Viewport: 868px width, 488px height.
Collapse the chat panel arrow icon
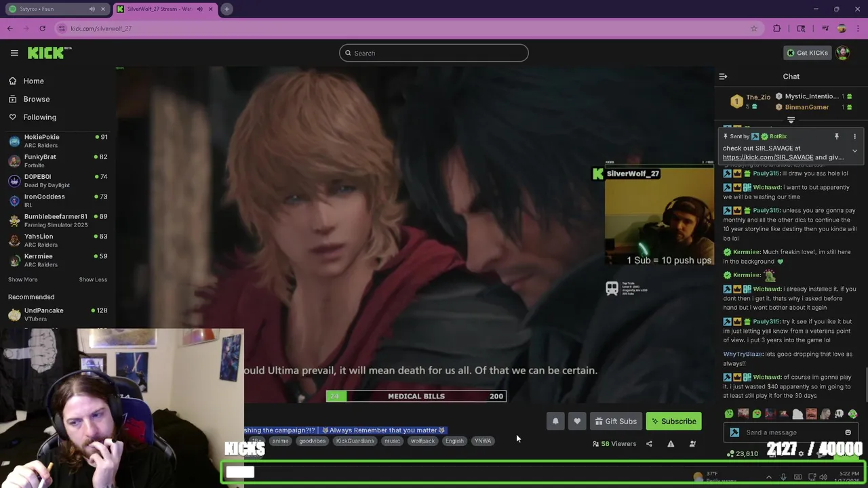[x=723, y=77]
